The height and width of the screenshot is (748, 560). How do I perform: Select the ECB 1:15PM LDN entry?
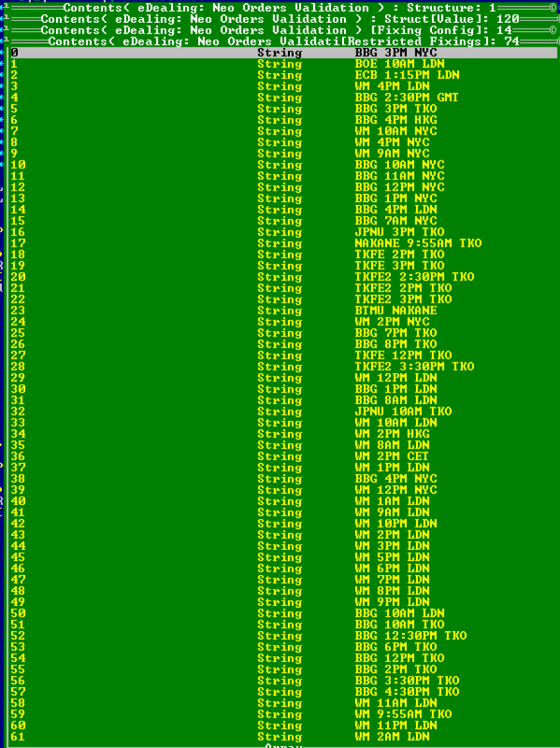pyautogui.click(x=407, y=75)
